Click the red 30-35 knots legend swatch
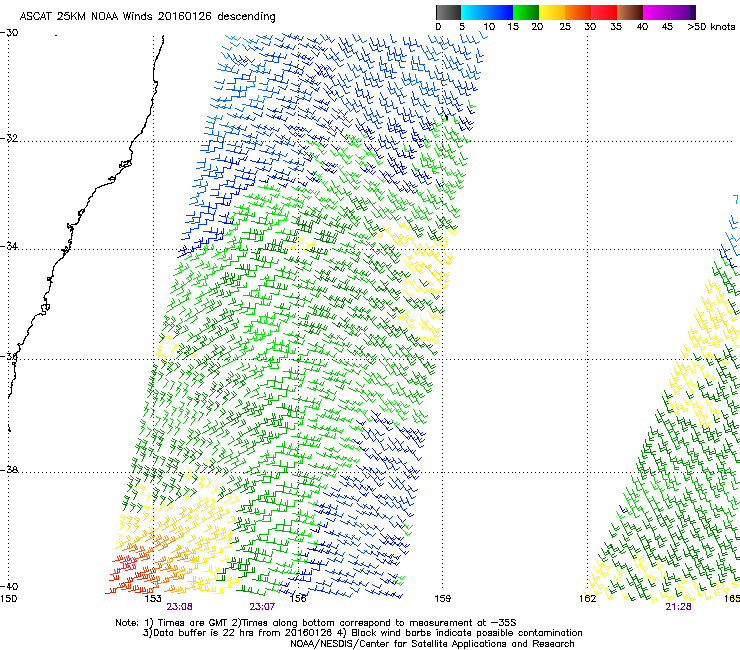This screenshot has width=740, height=650. (604, 12)
